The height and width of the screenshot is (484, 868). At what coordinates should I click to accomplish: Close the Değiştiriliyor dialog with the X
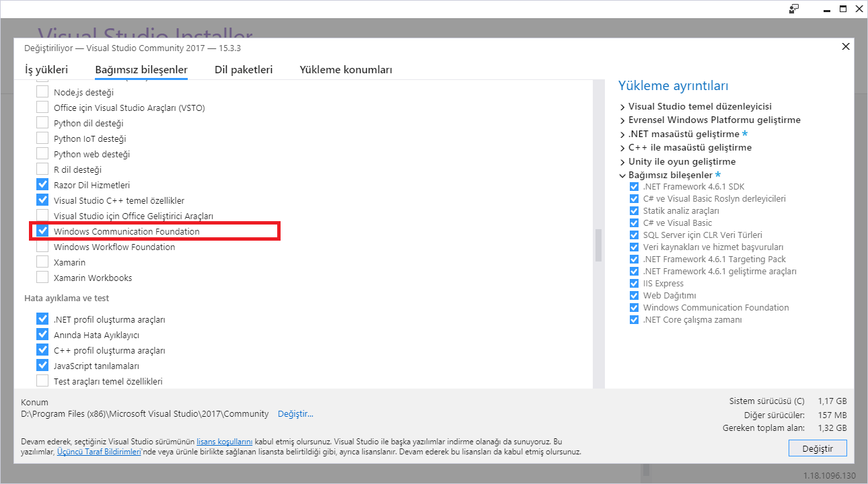coord(846,46)
